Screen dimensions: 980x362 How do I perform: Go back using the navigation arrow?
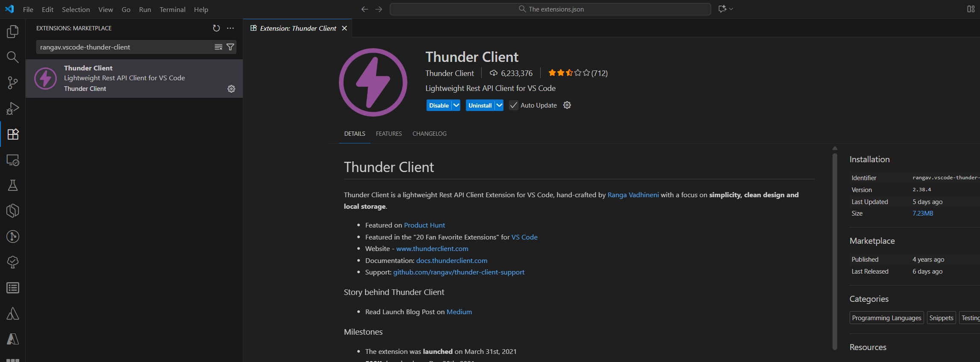click(365, 9)
